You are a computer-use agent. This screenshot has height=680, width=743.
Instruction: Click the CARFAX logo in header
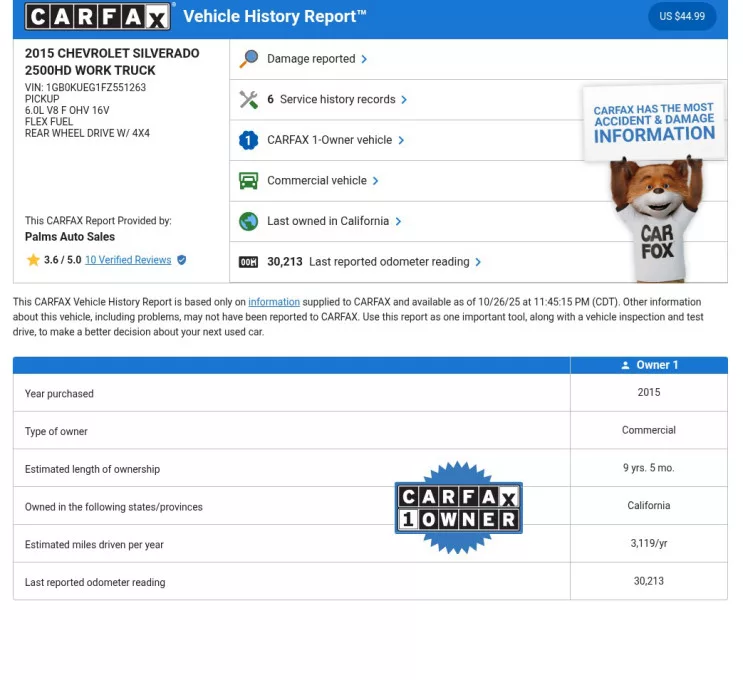99,17
